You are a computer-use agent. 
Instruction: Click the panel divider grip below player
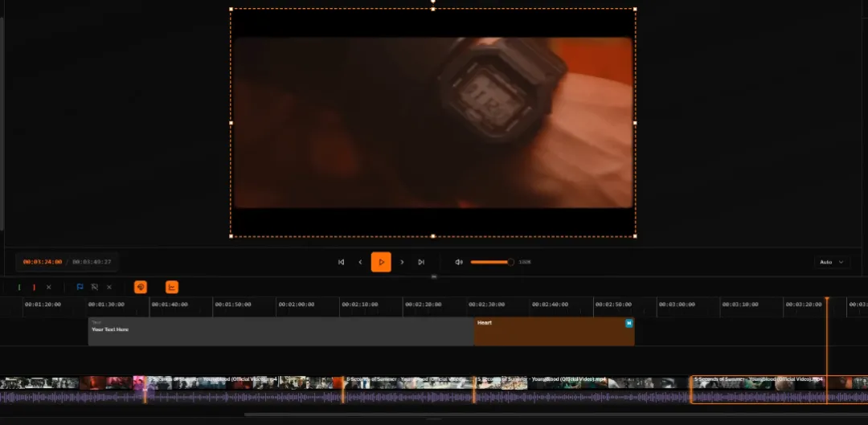click(434, 276)
